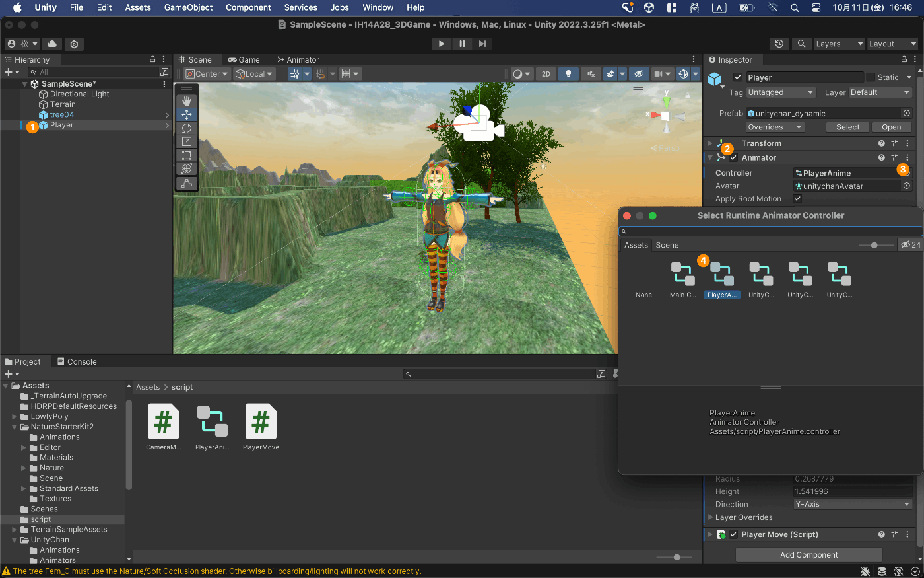
Task: Select the combined Transform tool
Action: coord(187,168)
